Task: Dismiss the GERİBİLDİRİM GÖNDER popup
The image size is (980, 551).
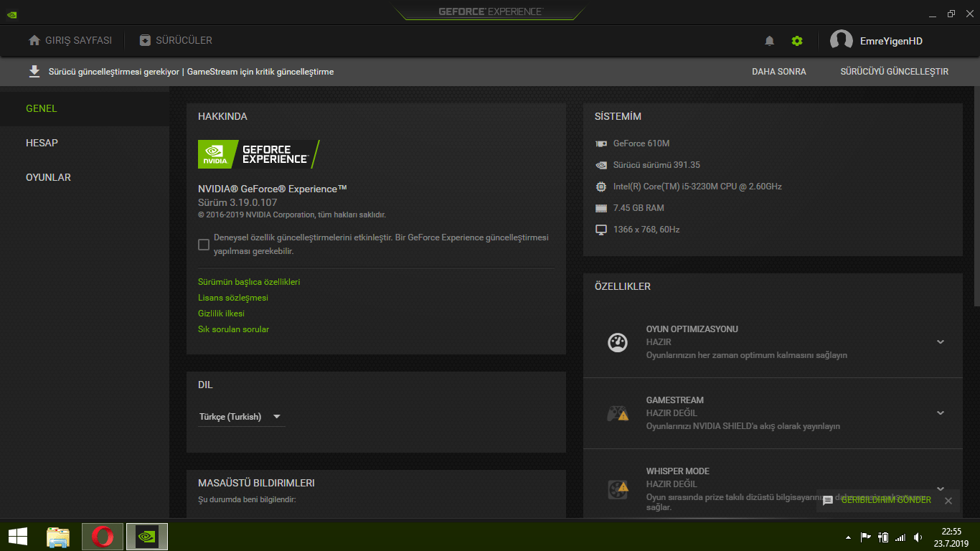Action: coord(948,500)
